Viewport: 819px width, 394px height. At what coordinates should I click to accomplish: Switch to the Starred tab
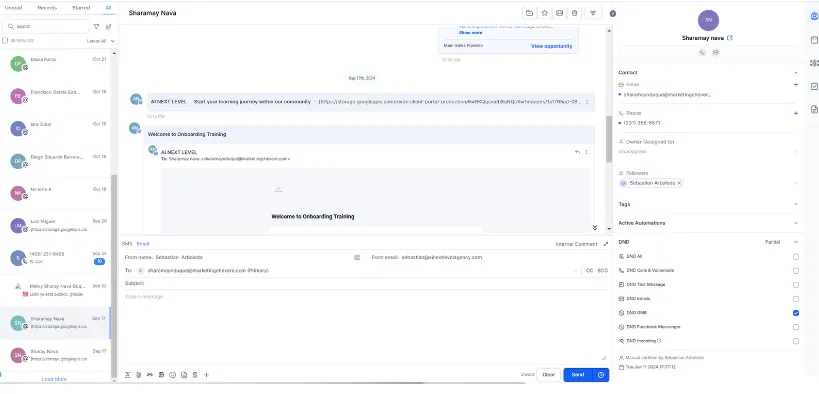click(x=81, y=8)
